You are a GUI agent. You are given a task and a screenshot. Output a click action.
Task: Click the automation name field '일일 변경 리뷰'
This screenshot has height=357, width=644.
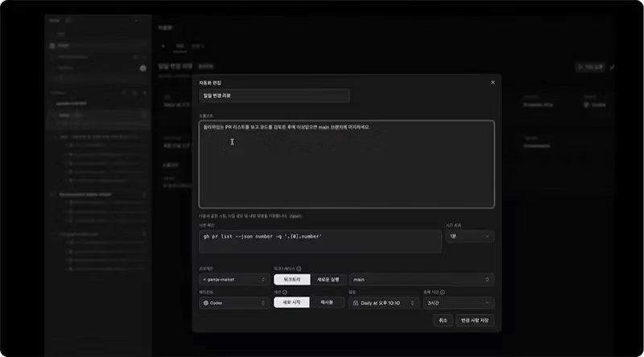274,96
